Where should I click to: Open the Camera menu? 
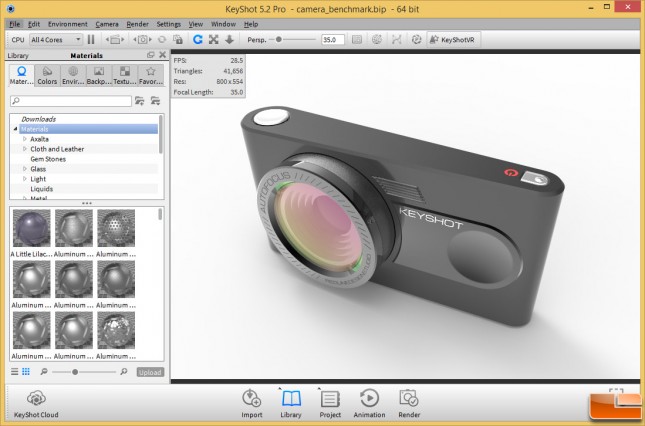(107, 24)
